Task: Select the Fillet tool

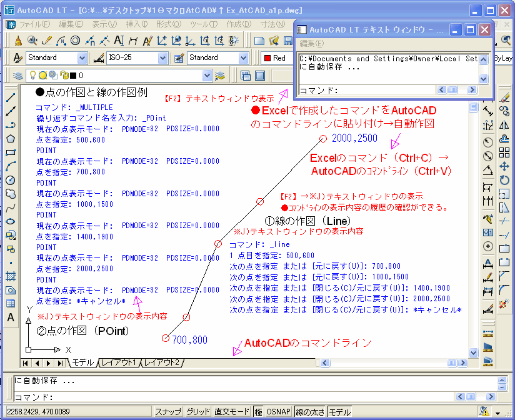Action: click(x=504, y=290)
